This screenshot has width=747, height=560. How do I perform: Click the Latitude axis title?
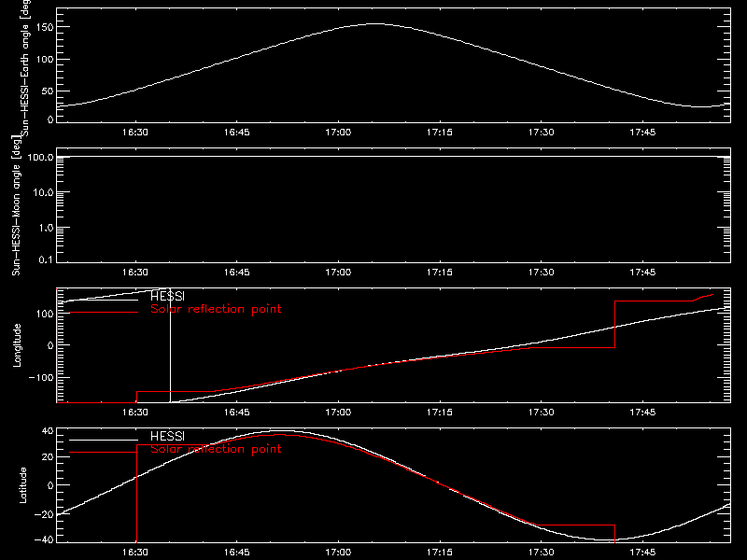click(x=22, y=485)
